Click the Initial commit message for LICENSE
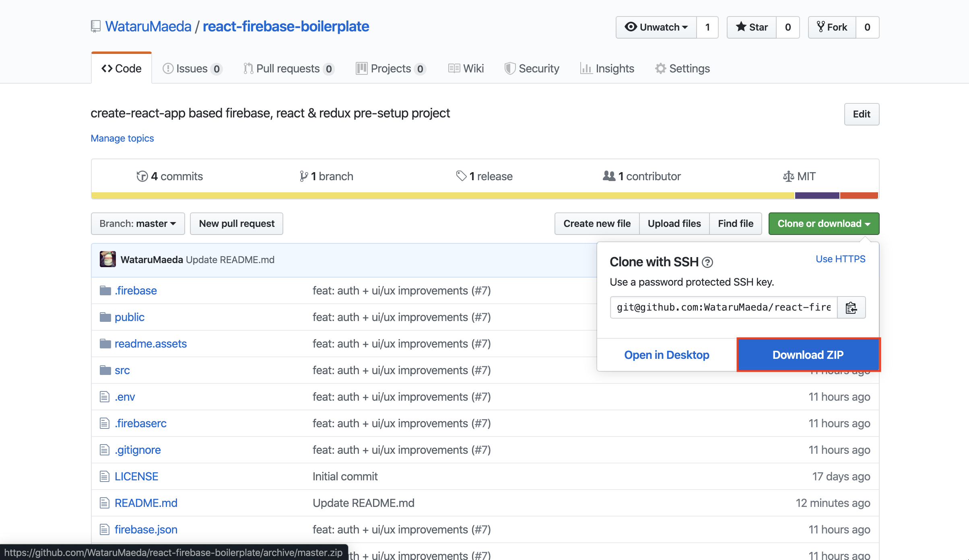The width and height of the screenshot is (969, 560). (x=345, y=476)
